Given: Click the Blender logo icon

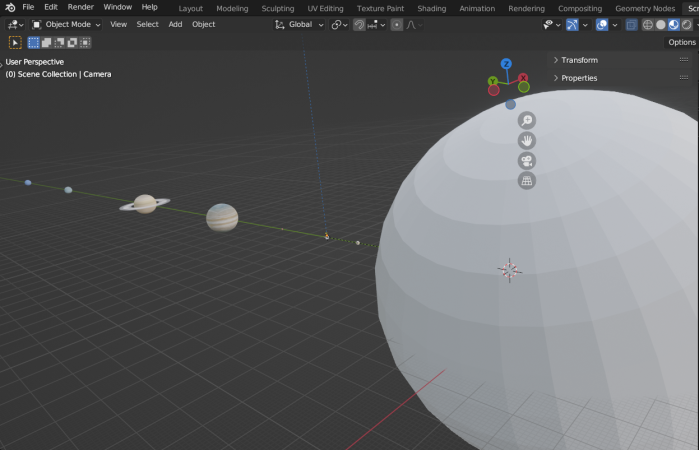Looking at the screenshot, I should pyautogui.click(x=9, y=7).
